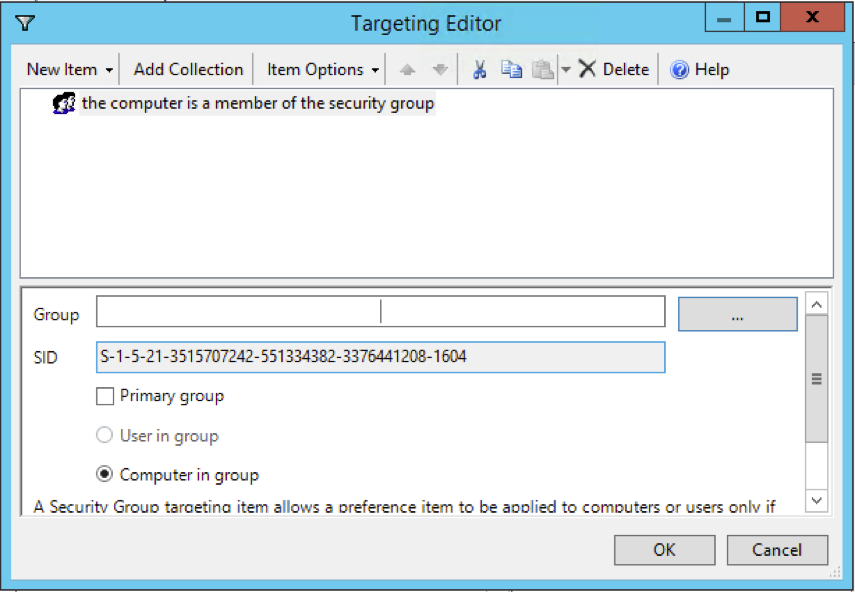Click Add Collection in the toolbar

[188, 69]
